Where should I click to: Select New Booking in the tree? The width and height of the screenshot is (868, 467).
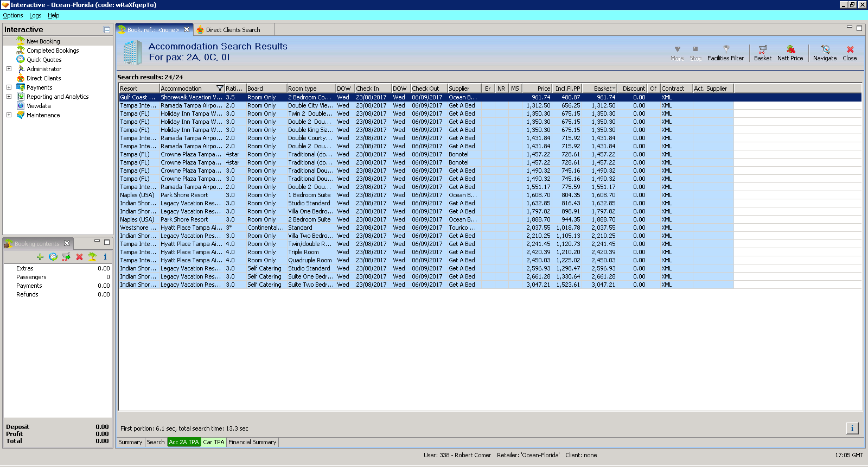pyautogui.click(x=43, y=41)
